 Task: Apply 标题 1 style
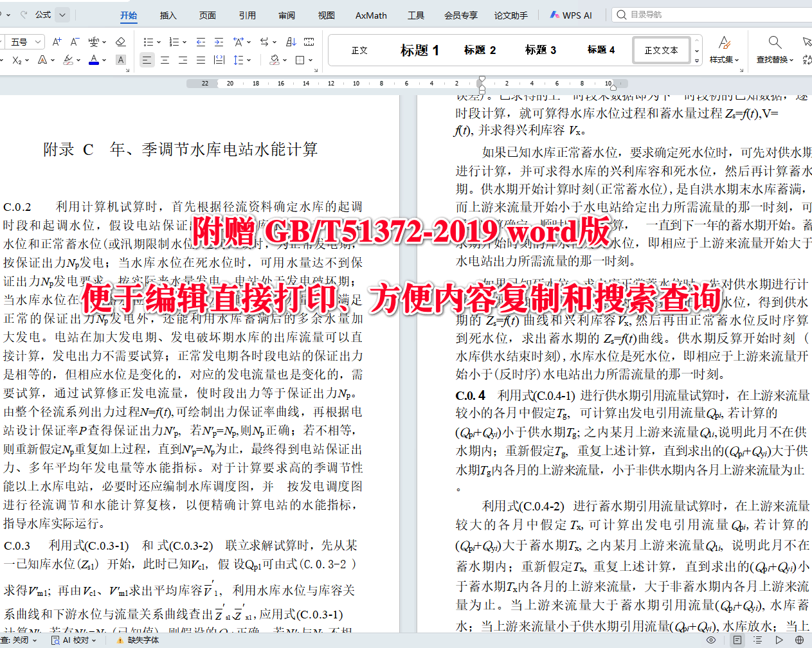[x=419, y=50]
